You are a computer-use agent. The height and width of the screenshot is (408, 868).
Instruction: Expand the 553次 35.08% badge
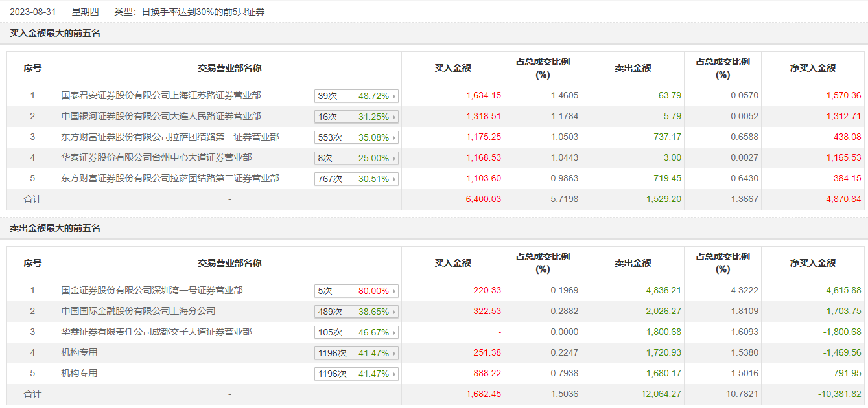pyautogui.click(x=357, y=137)
